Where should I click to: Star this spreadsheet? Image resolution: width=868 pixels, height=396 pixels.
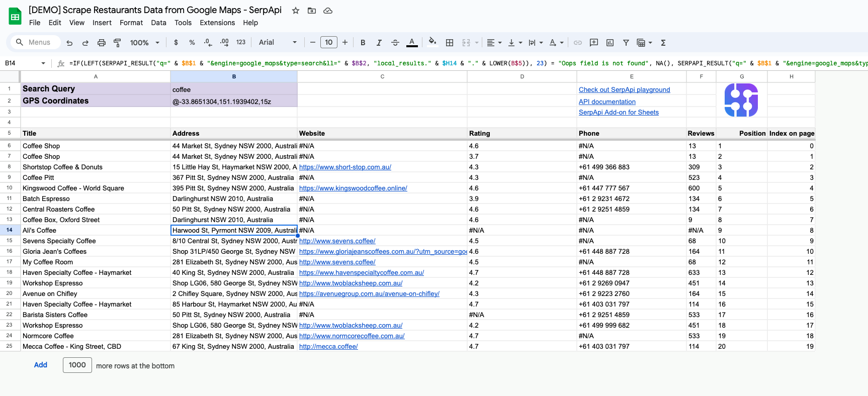click(296, 11)
